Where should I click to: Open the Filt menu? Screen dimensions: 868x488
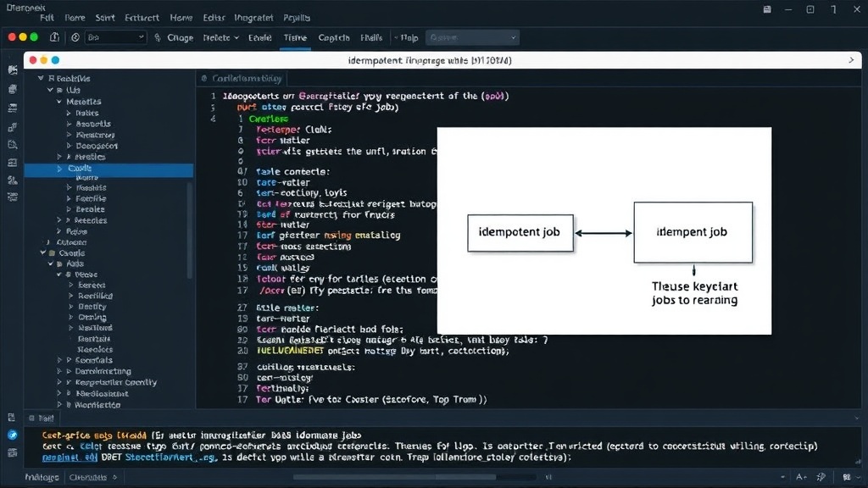[x=47, y=18]
